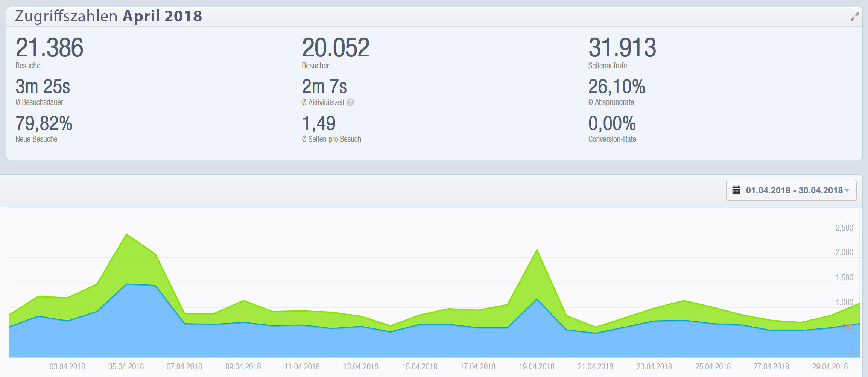
Task: Click the 2.500 y-axis label
Action: (844, 228)
